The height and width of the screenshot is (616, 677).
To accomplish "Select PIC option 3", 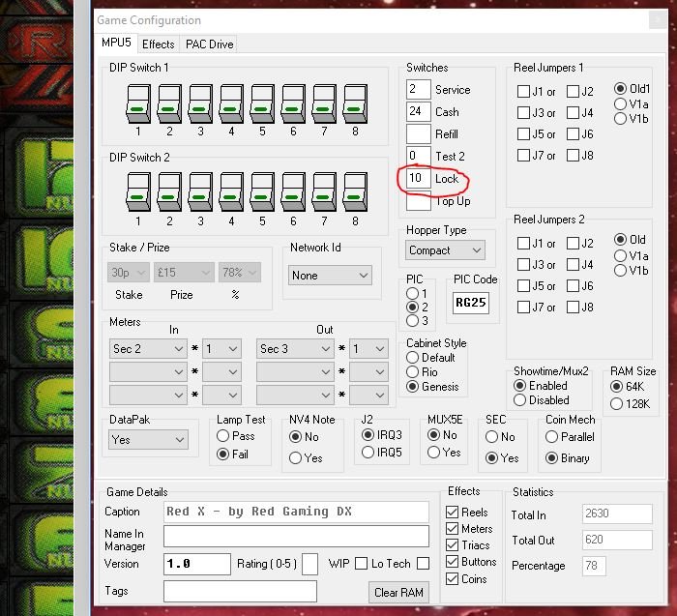I will 413,321.
